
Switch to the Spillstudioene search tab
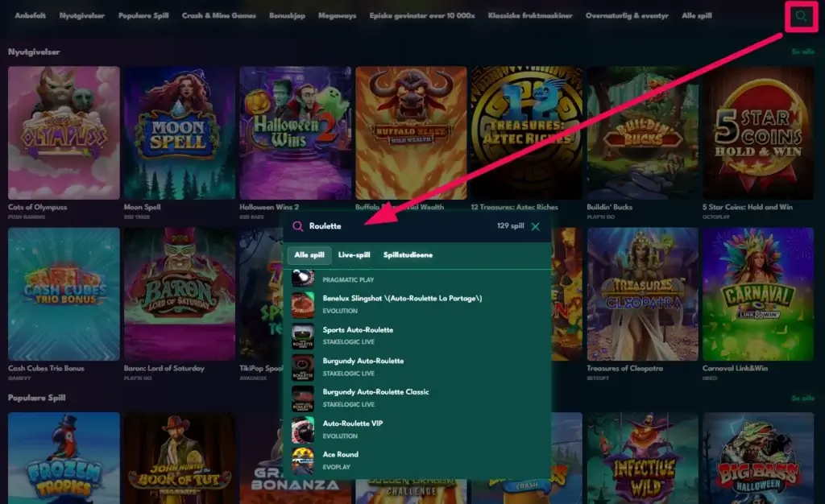pos(408,255)
